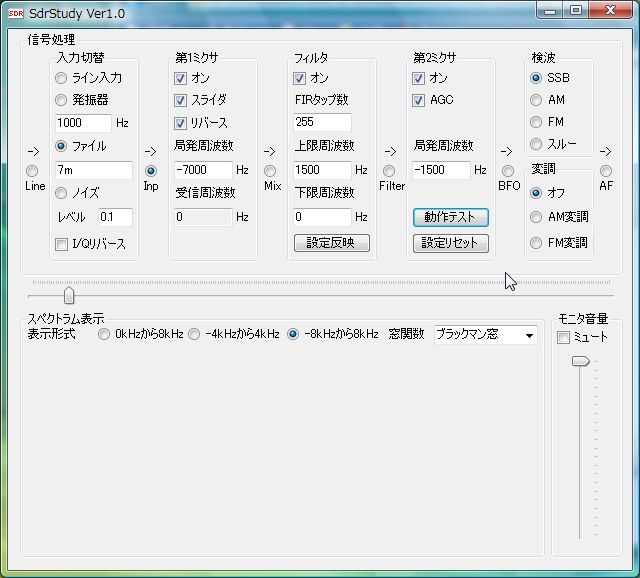Select ファイル input radio button

point(61,146)
